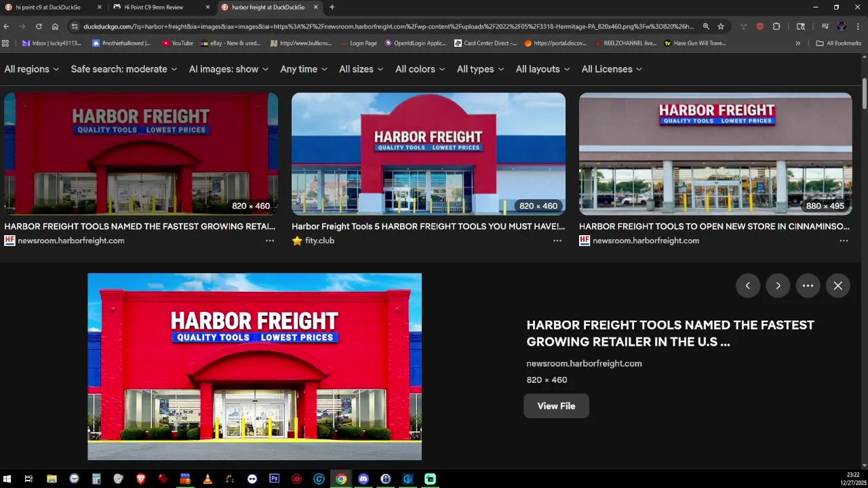Click the address bar URL field
The image size is (868, 488).
point(388,26)
